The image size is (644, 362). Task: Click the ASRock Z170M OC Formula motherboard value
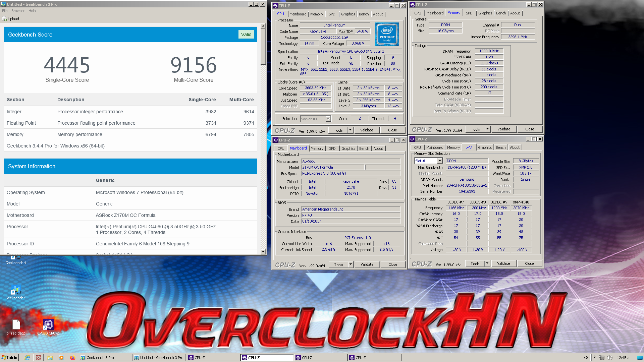pyautogui.click(x=125, y=215)
